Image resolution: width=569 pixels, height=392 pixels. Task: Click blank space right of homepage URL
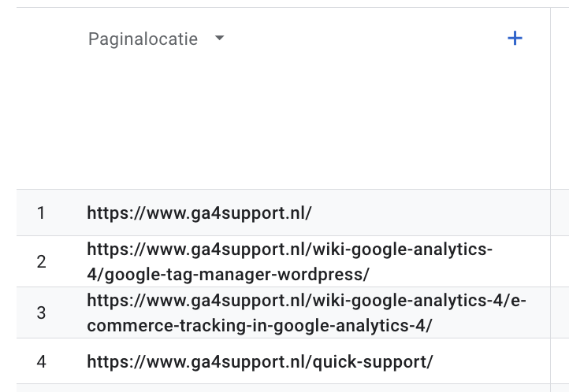[x=430, y=213]
